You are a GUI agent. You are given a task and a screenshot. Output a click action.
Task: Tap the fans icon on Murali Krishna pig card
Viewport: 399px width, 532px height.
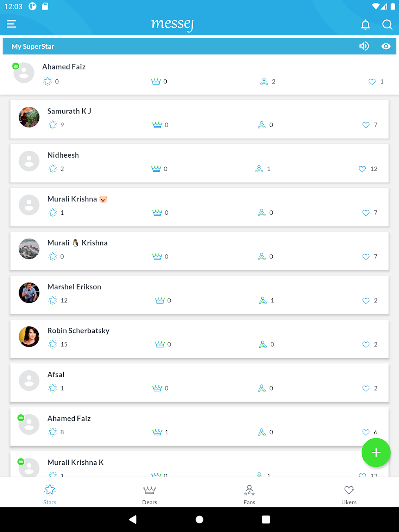point(262,213)
